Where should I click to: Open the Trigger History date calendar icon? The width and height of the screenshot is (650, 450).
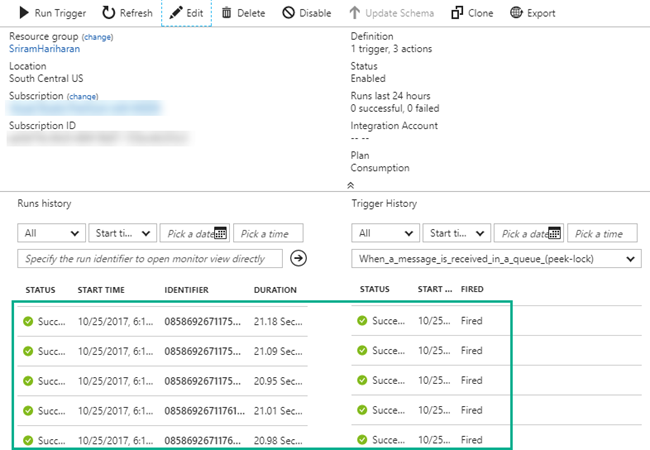(555, 233)
